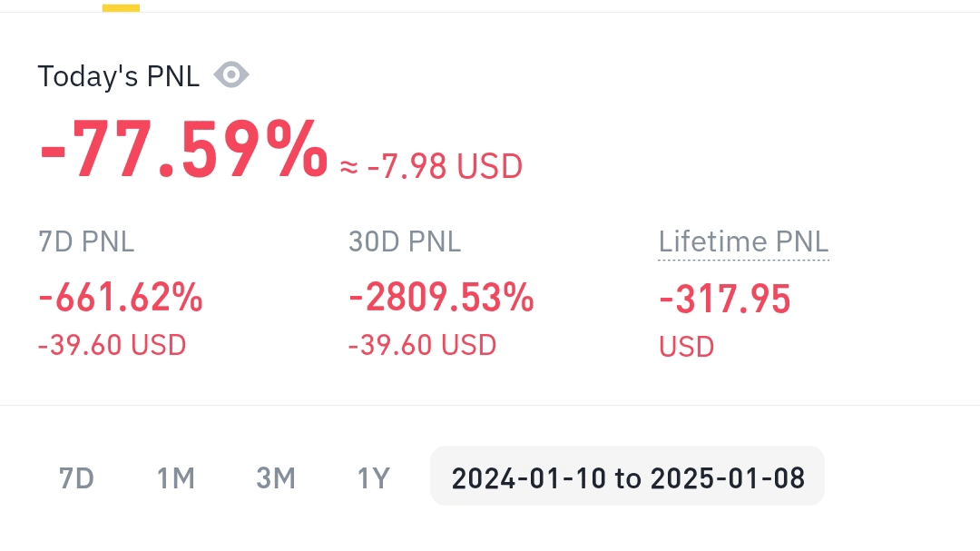
Task: Click the 30D PNL heading
Action: pos(405,241)
